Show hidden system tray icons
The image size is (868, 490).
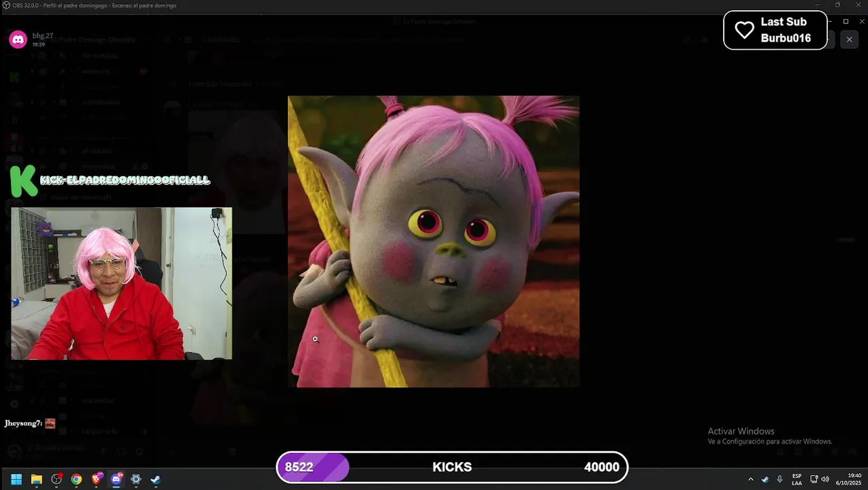coord(751,479)
